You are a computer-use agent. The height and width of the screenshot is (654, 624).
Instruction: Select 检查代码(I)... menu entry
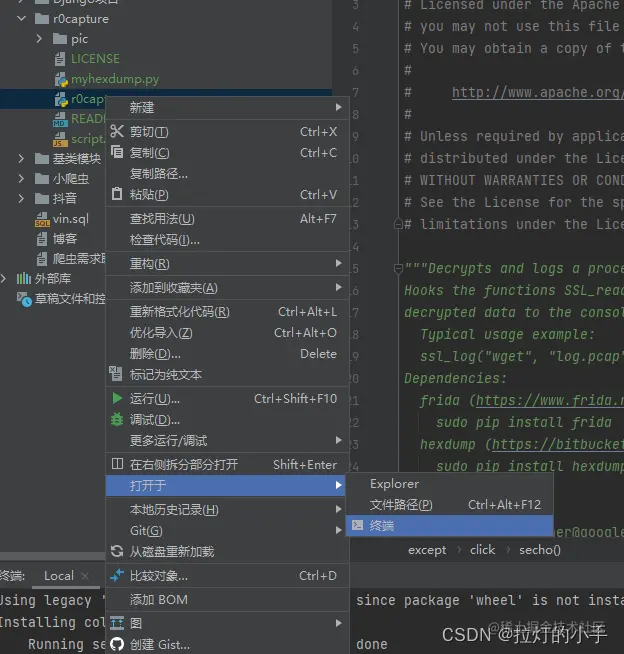click(x=227, y=239)
